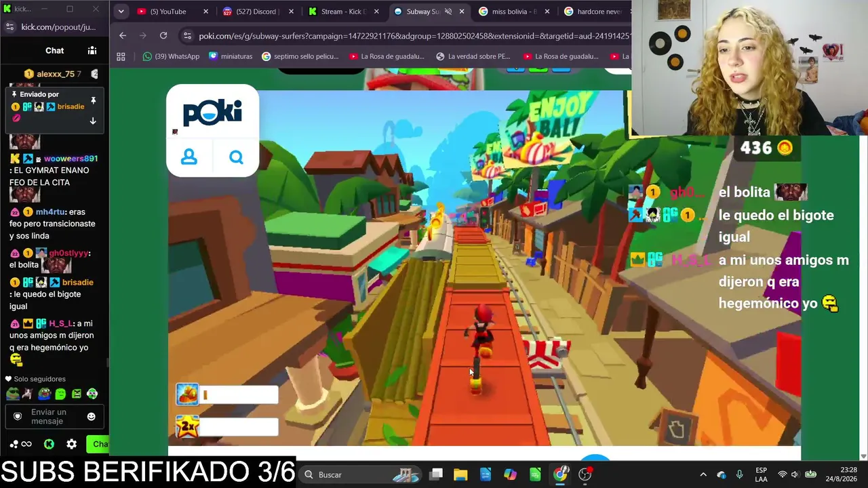Image resolution: width=868 pixels, height=488 pixels.
Task: Open site info in Kick popout window
Action: pyautogui.click(x=9, y=26)
